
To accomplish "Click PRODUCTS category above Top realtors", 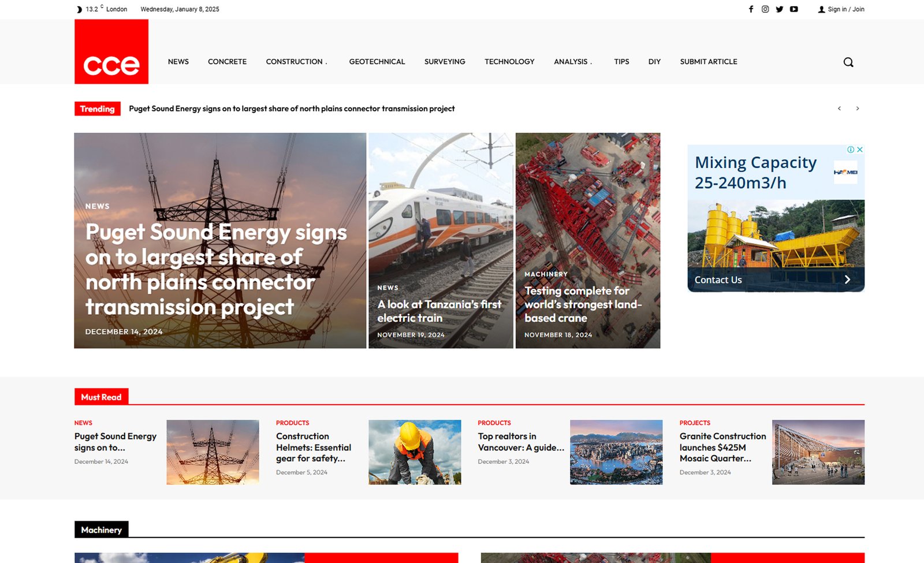I will click(494, 423).
